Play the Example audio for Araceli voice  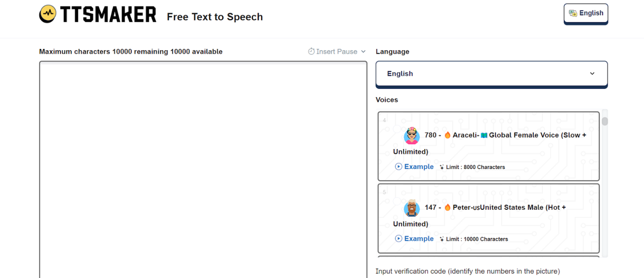414,167
